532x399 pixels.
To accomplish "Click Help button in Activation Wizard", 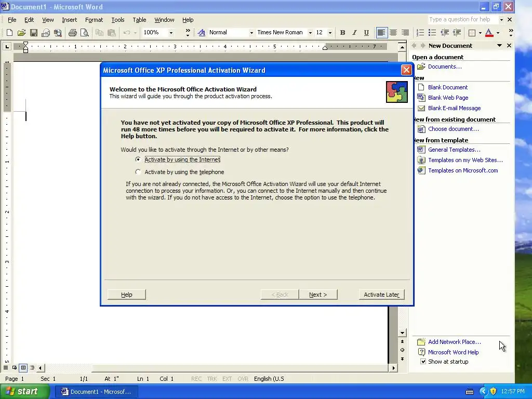I will pyautogui.click(x=127, y=295).
